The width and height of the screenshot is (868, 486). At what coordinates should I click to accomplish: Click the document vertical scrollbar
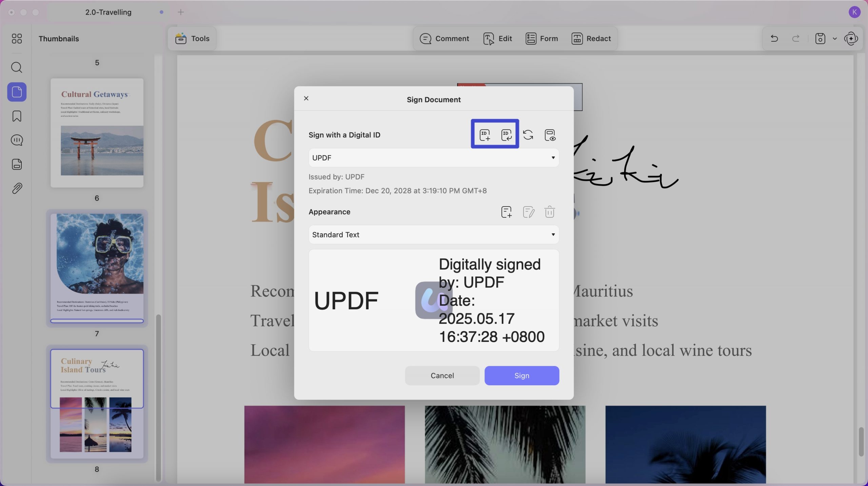point(861,442)
